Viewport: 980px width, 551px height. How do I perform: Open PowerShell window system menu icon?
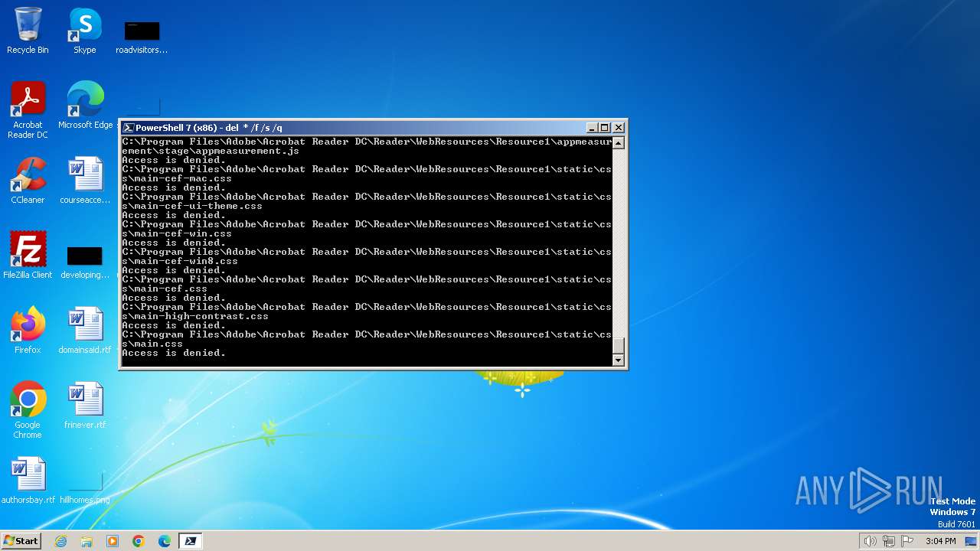[x=129, y=128]
